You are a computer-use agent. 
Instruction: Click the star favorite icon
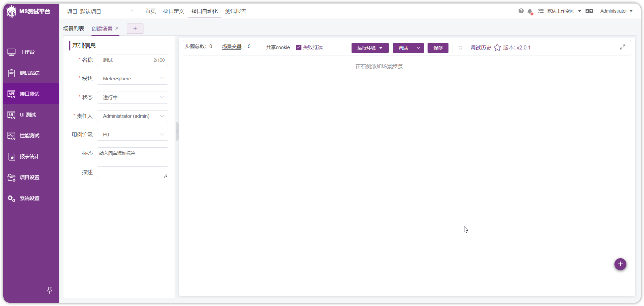(497, 47)
